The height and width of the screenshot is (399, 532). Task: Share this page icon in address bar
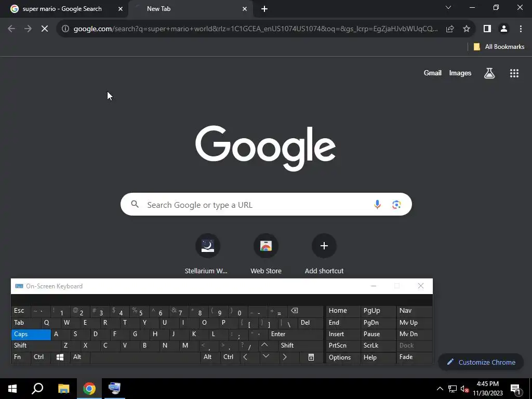[450, 29]
